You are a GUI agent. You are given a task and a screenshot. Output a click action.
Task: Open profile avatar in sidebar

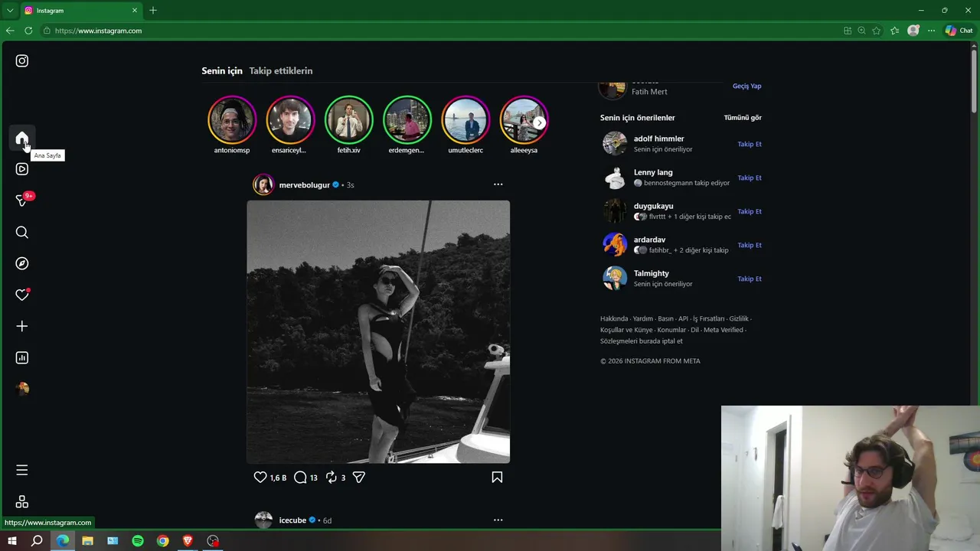pos(22,389)
